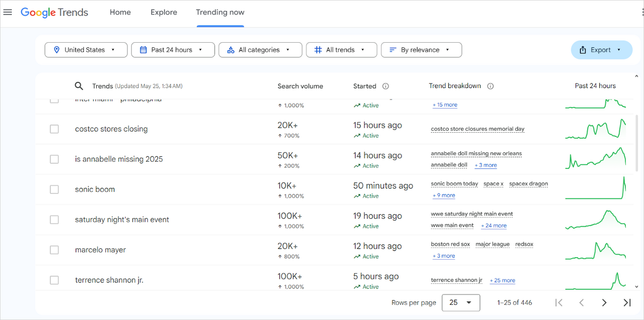644x320 pixels.
Task: Show '+ 24 more' breakdown for saturday night's main event
Action: tap(494, 226)
